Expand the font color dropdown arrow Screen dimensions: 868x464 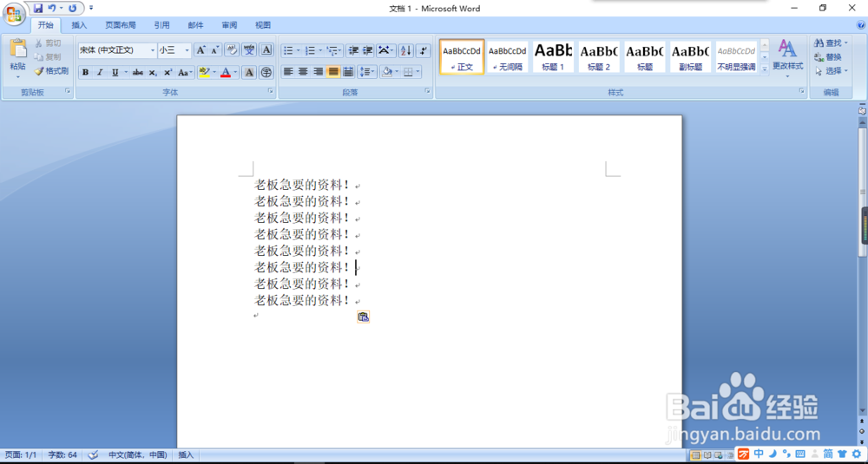tap(235, 73)
